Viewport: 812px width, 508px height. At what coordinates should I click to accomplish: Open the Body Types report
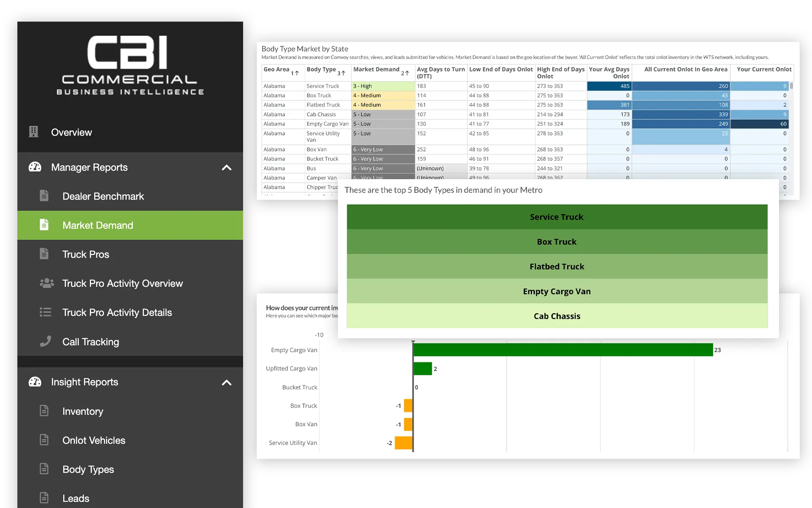(88, 469)
